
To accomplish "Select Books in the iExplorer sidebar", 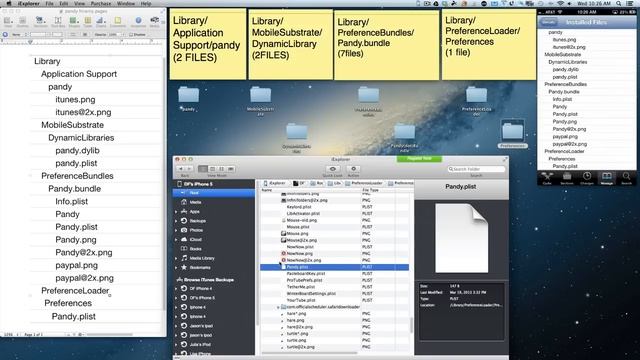I will [x=195, y=249].
